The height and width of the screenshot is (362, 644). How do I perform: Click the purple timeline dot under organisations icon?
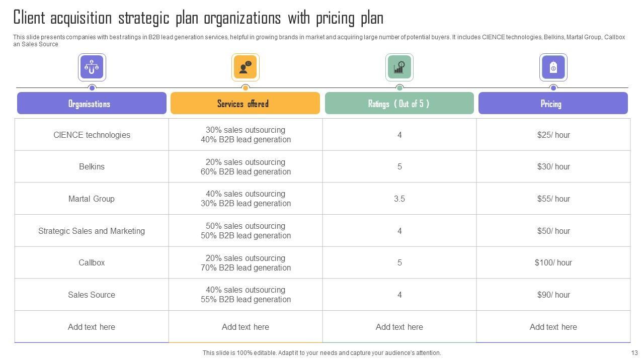92,88
